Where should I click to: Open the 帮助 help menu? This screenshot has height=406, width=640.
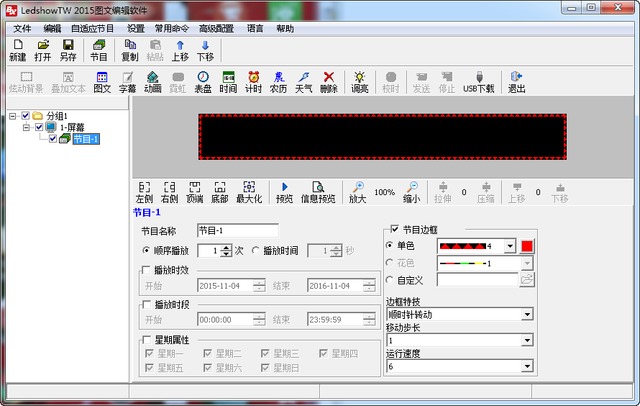285,29
